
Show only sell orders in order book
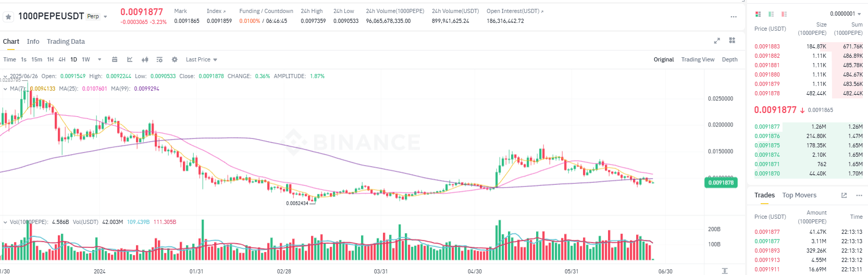[784, 14]
